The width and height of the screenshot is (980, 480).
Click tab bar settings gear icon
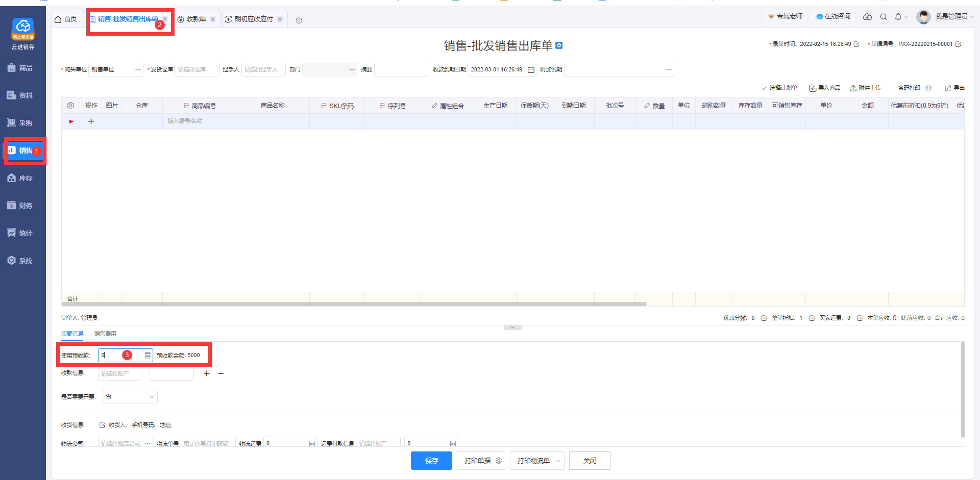tap(299, 20)
